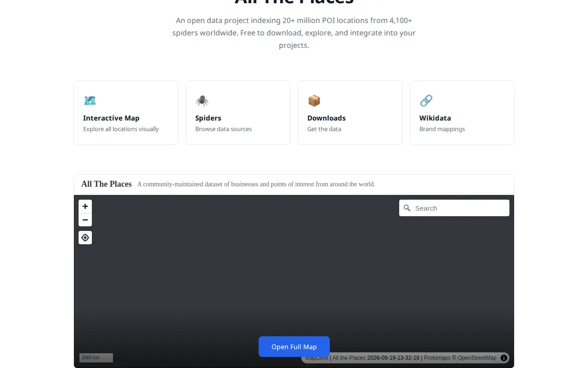Screen dimensions: 588x368
Task: Click the All the Places attribution link
Action: tap(349, 358)
